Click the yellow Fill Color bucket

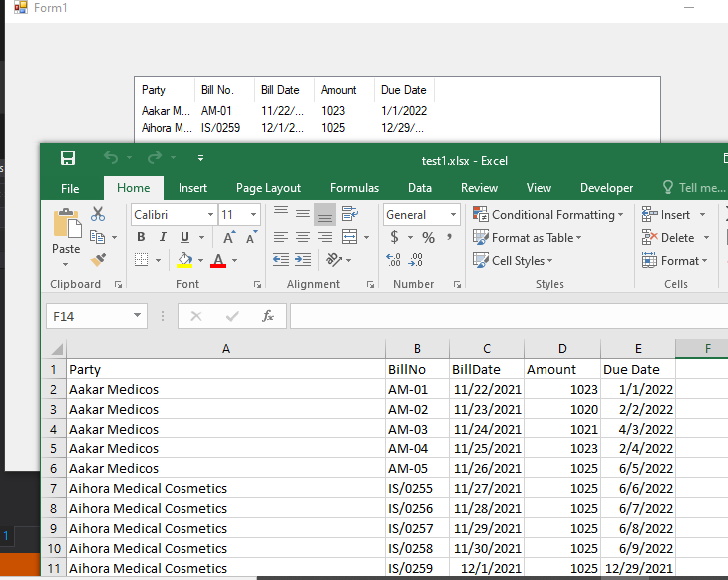(x=184, y=260)
